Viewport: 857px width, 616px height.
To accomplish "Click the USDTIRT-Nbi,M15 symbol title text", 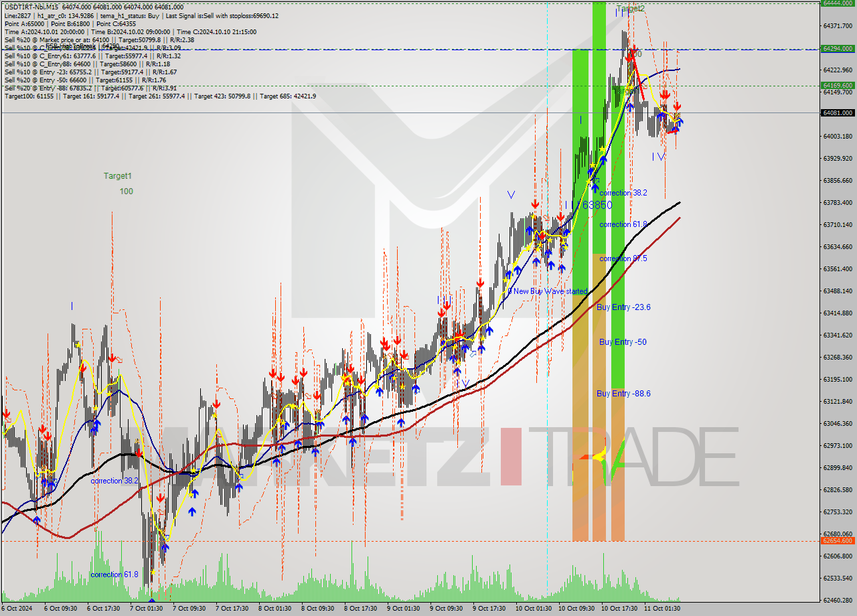I will 32,7.
